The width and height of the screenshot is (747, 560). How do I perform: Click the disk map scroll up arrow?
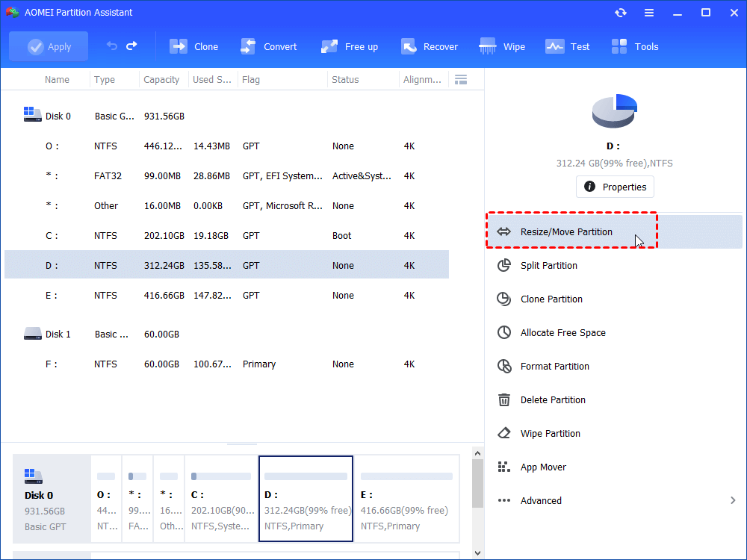478,453
